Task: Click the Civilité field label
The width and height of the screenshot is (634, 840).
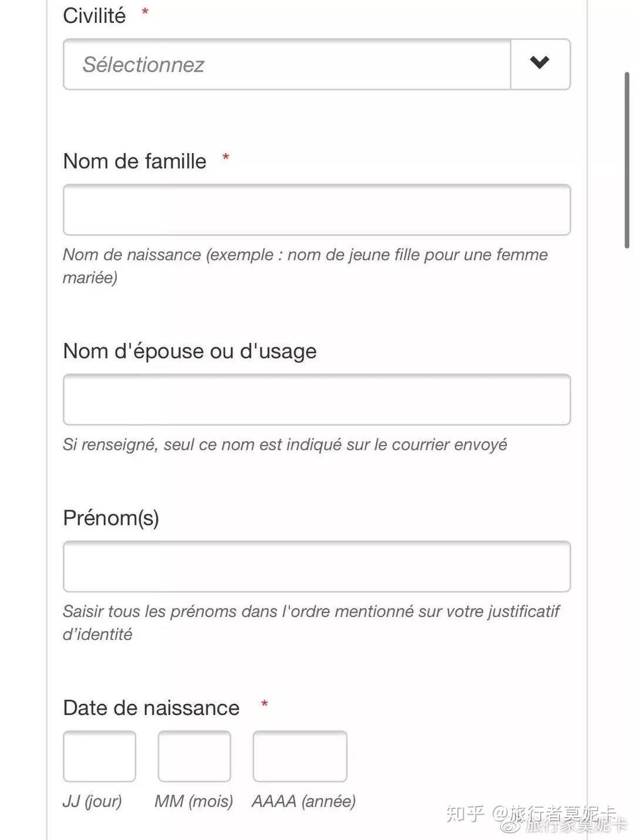Action: 94,16
